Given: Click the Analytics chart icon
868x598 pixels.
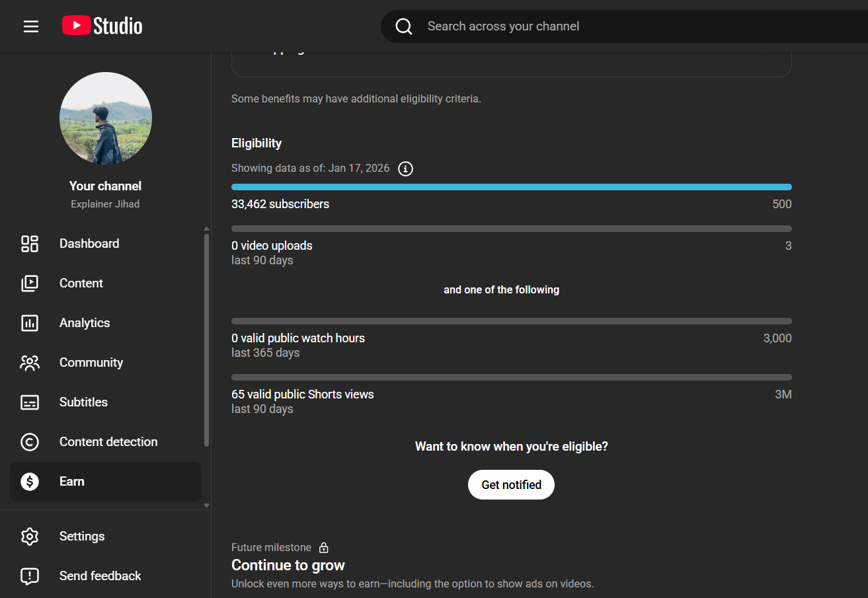Looking at the screenshot, I should point(30,323).
